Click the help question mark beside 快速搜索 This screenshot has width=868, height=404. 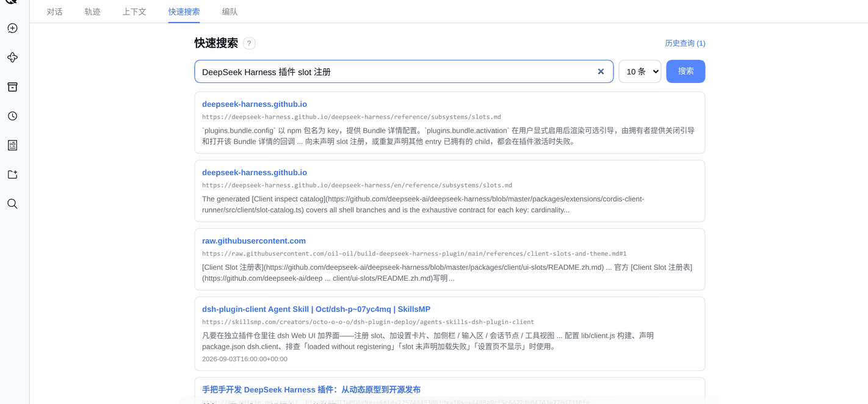[x=249, y=43]
